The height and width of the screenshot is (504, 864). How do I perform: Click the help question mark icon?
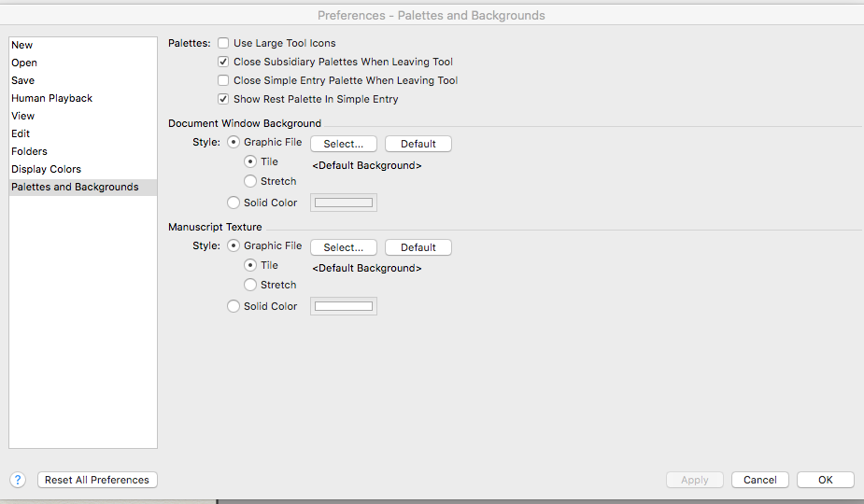click(18, 480)
